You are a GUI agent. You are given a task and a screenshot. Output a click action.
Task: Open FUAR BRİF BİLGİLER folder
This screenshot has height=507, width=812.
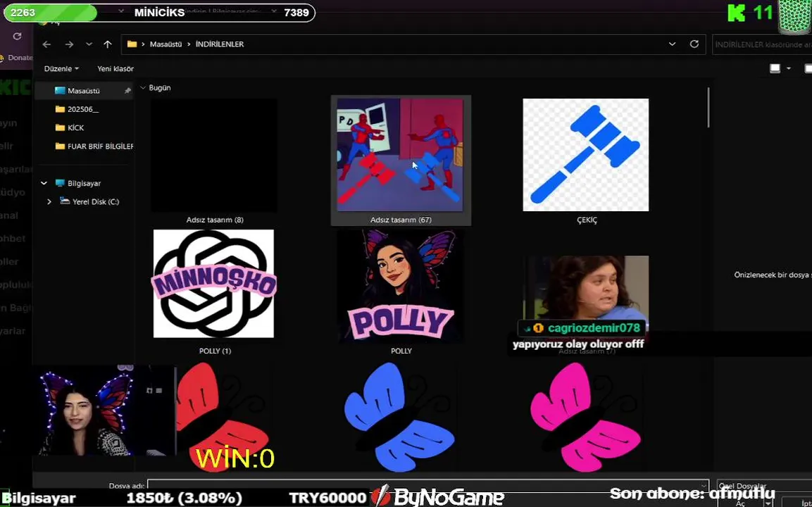click(x=100, y=146)
